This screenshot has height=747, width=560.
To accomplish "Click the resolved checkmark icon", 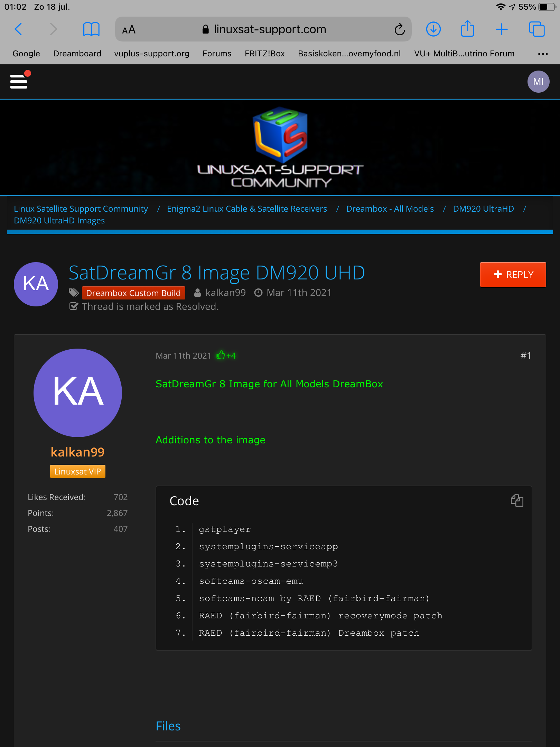I will [74, 306].
